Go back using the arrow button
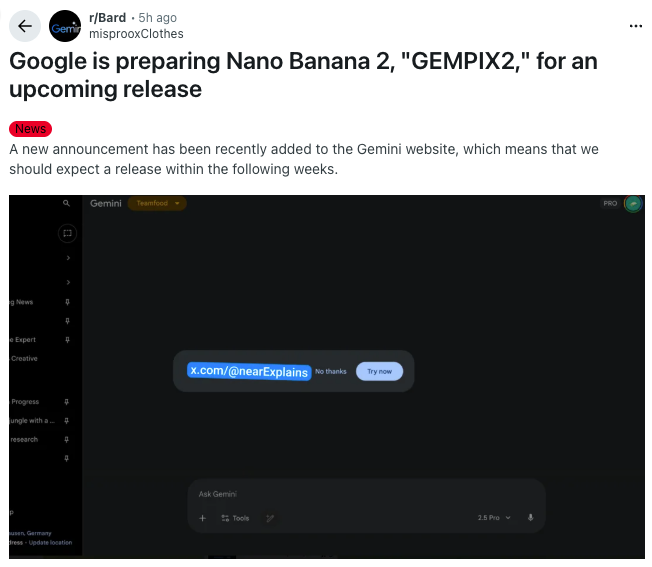The height and width of the screenshot is (567, 652). [26, 26]
